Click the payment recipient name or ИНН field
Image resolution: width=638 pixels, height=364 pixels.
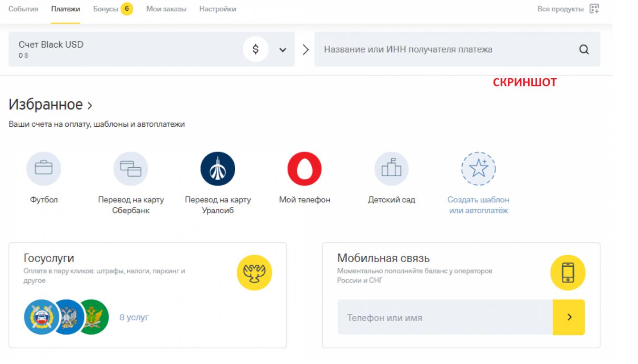click(457, 49)
